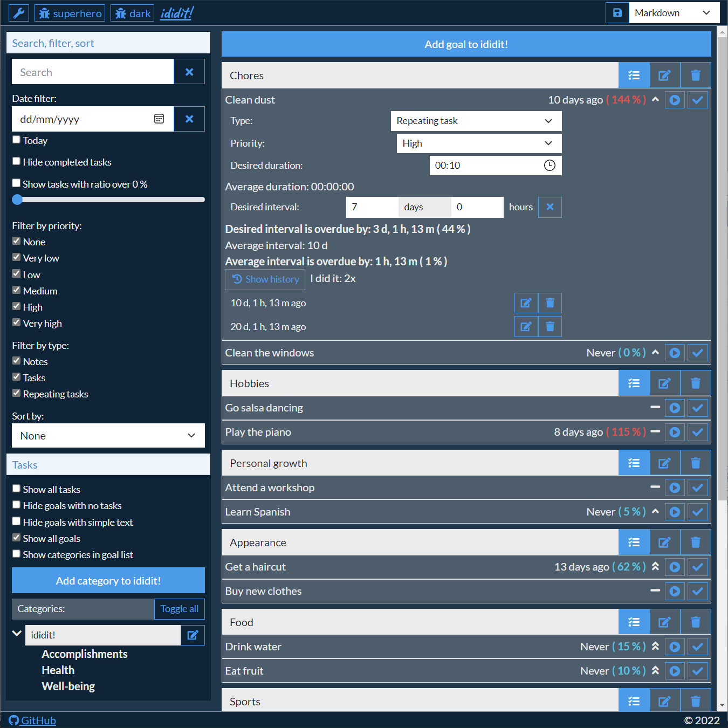Viewport: 728px width, 728px height.
Task: Start timer for Clean dust
Action: (675, 100)
